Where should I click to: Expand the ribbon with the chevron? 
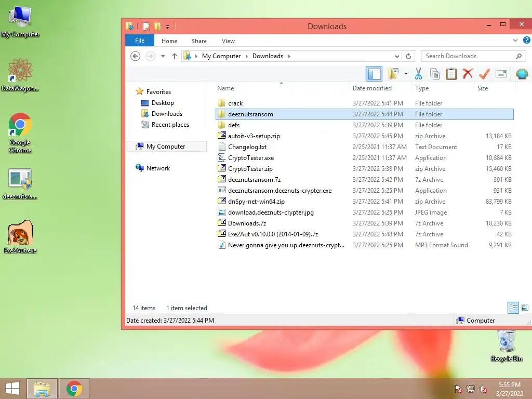tap(515, 41)
